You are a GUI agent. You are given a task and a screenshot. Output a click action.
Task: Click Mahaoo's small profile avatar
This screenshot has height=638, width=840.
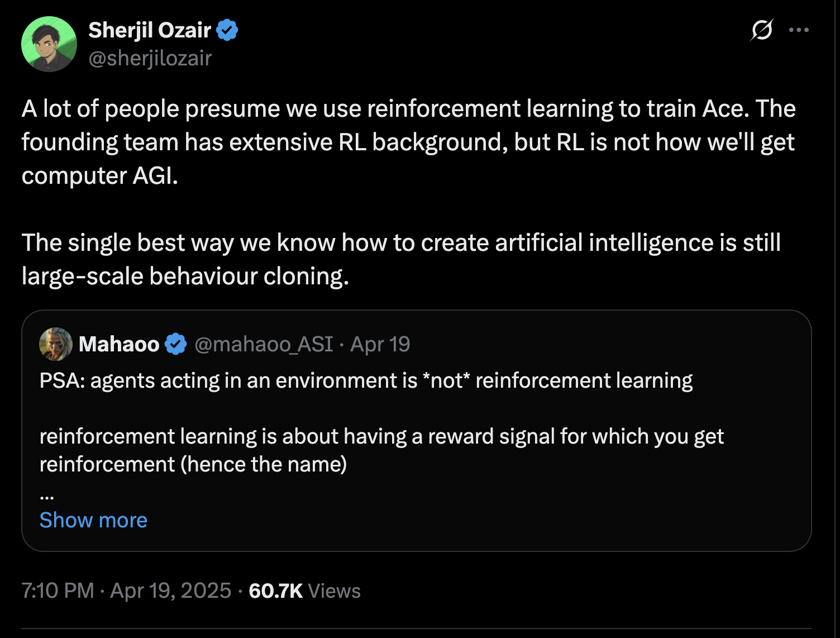pos(56,344)
